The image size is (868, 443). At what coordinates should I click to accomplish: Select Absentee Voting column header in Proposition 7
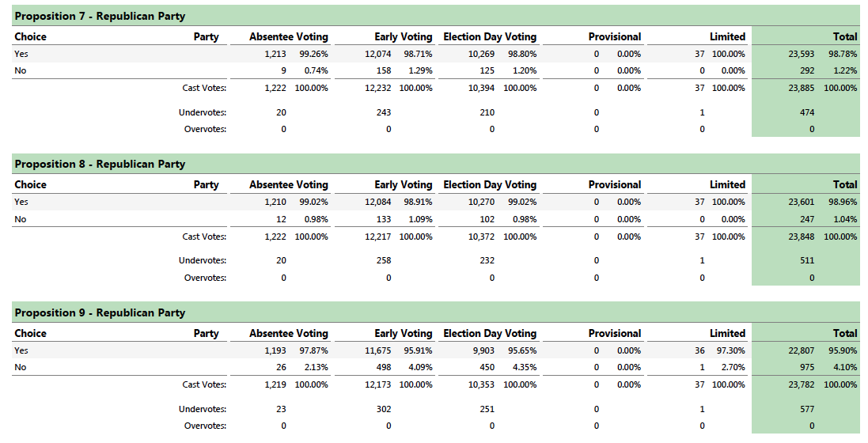pyautogui.click(x=289, y=36)
